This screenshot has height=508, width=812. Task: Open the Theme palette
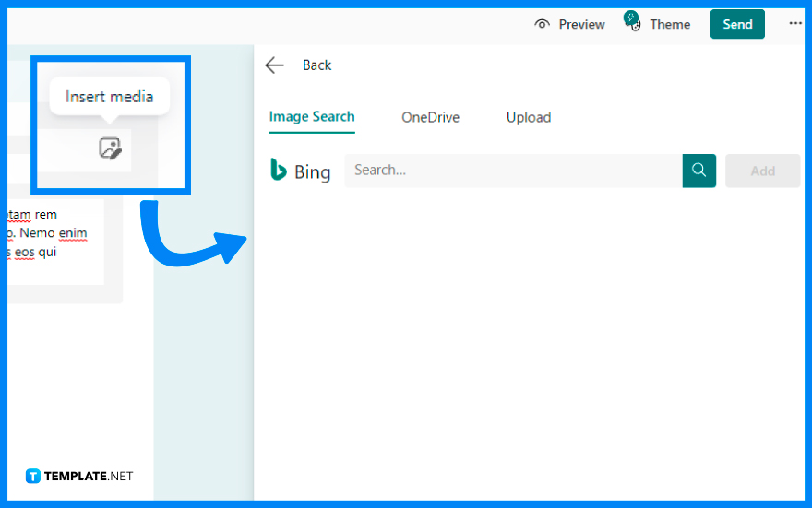point(657,23)
